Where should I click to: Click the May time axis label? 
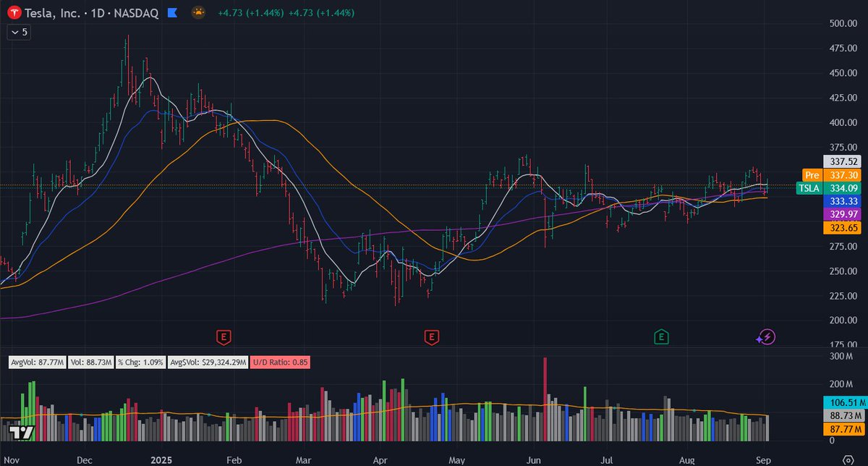456,459
